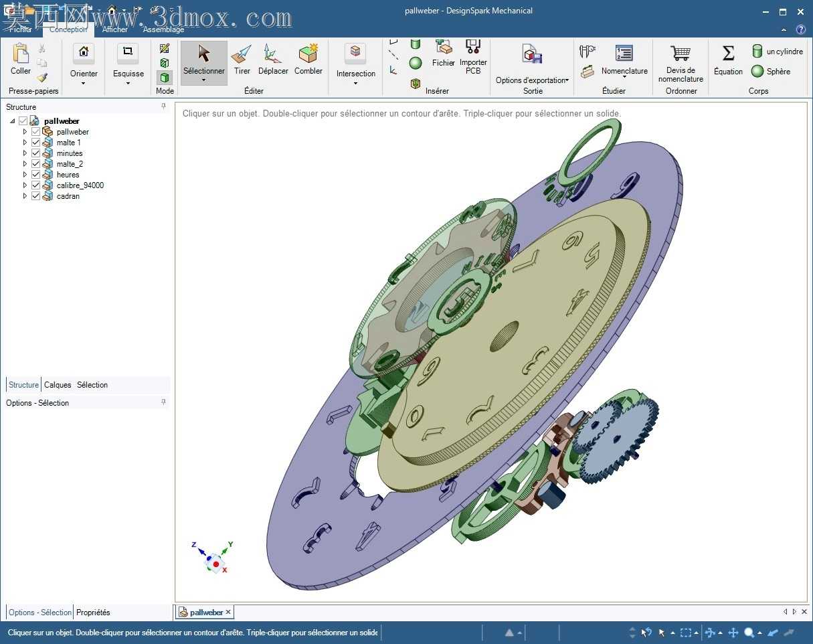813x644 pixels.
Task: Uncheck the minutes checkbox
Action: [x=36, y=153]
